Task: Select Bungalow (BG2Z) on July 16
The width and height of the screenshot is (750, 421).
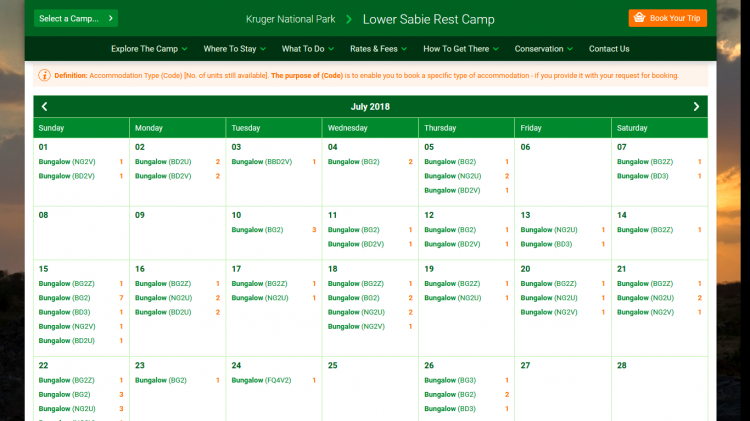Action: (x=163, y=284)
